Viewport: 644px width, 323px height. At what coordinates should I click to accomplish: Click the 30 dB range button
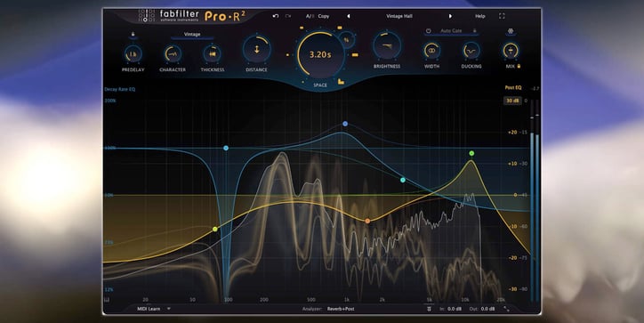pyautogui.click(x=512, y=101)
